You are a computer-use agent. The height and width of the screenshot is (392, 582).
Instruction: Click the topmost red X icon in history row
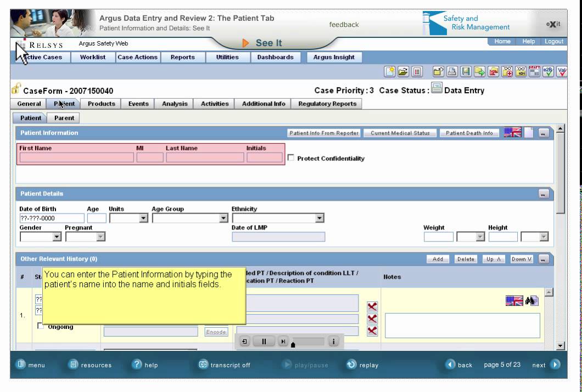point(372,306)
